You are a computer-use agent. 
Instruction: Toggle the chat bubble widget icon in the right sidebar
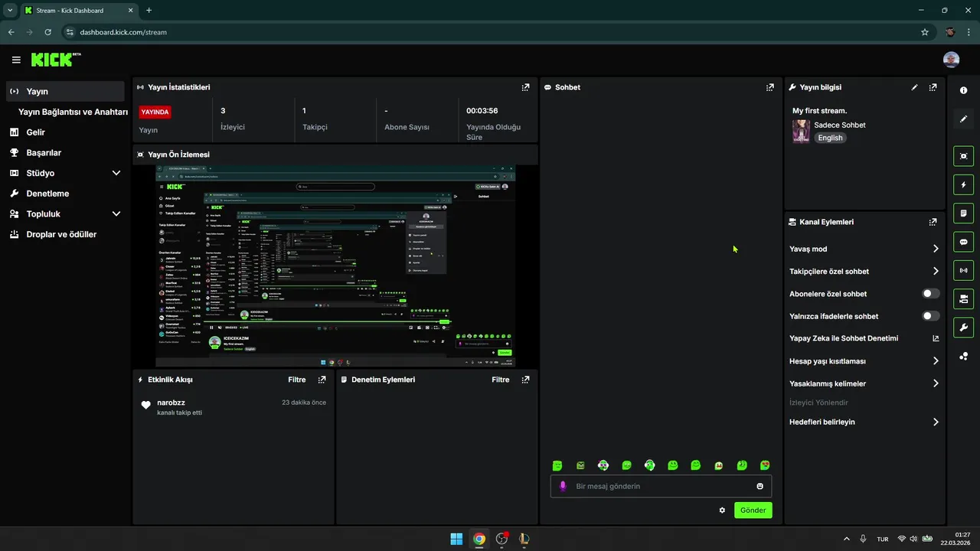(964, 242)
